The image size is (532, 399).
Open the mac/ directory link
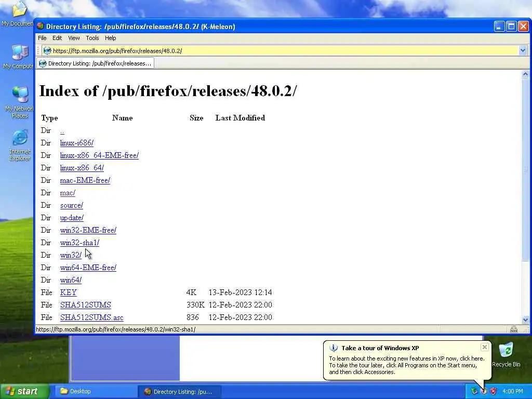pos(68,193)
